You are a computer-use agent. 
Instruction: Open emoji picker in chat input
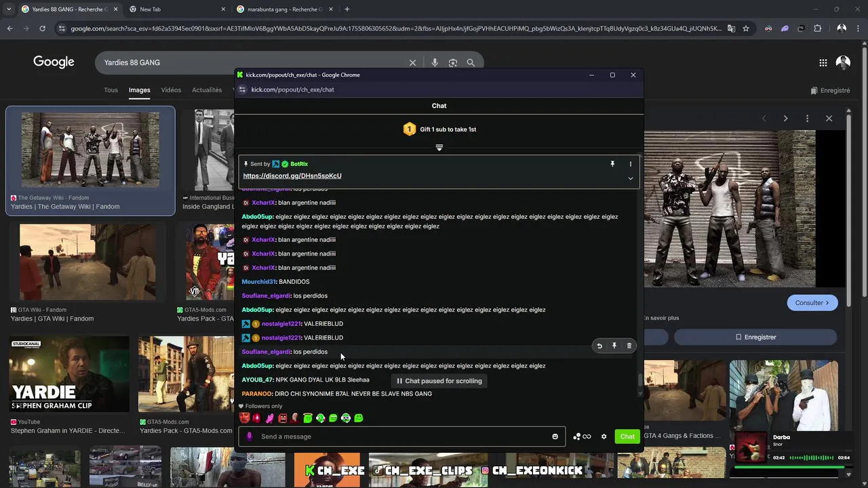pos(555,436)
